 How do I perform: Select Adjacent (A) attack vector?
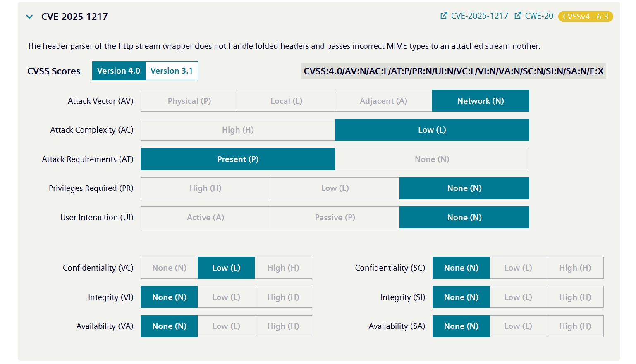click(x=383, y=100)
